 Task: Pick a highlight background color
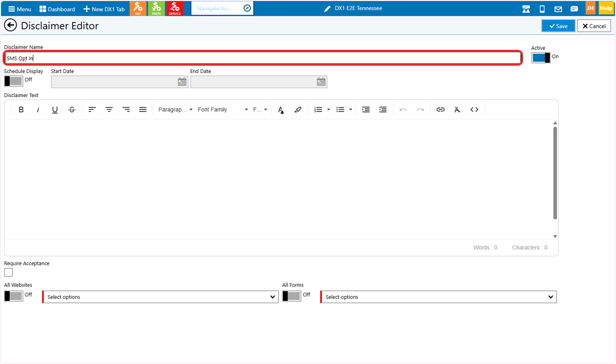click(298, 109)
